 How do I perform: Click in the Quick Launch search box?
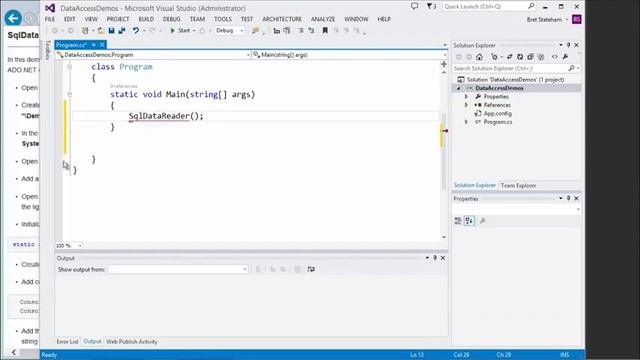click(x=489, y=7)
